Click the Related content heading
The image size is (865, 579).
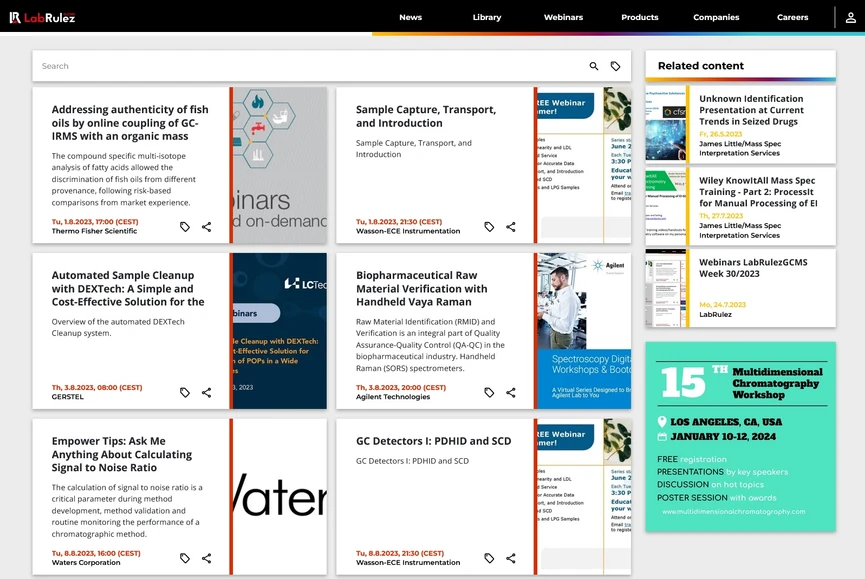pos(701,66)
